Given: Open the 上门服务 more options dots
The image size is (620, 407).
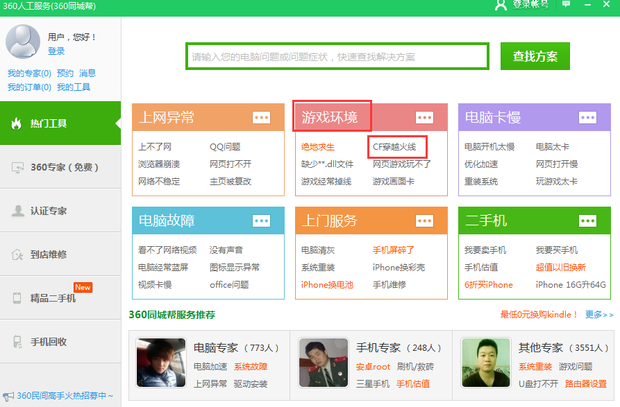Looking at the screenshot, I should point(424,221).
